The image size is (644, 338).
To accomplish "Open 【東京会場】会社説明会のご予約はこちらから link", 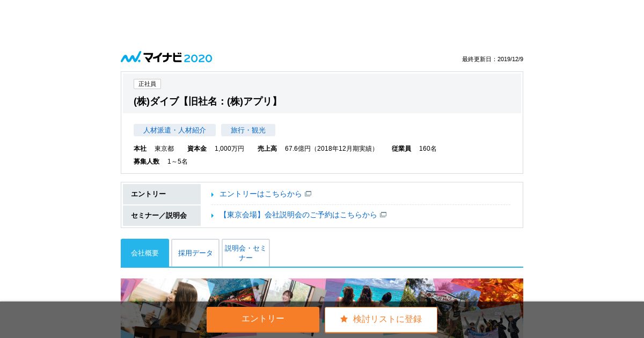I will [x=298, y=215].
